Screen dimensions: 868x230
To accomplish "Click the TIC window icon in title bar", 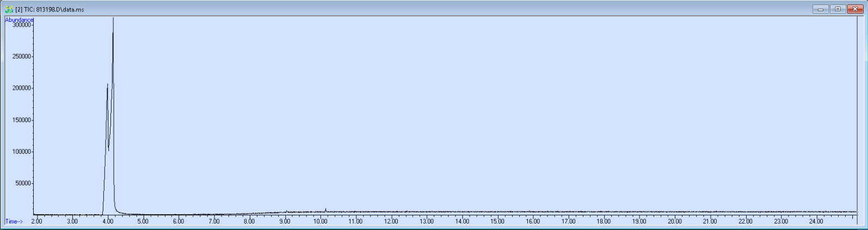I will tap(9, 9).
